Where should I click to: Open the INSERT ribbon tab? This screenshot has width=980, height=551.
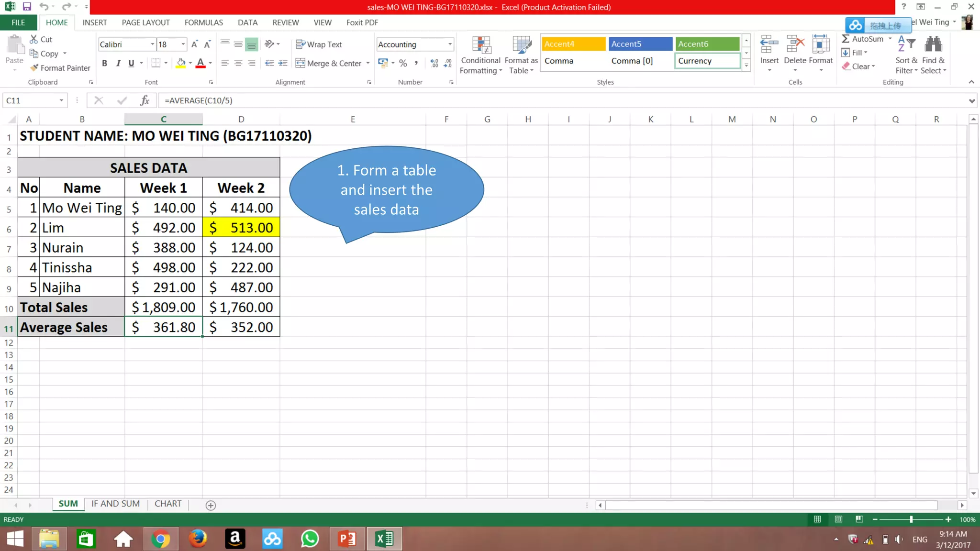(95, 22)
